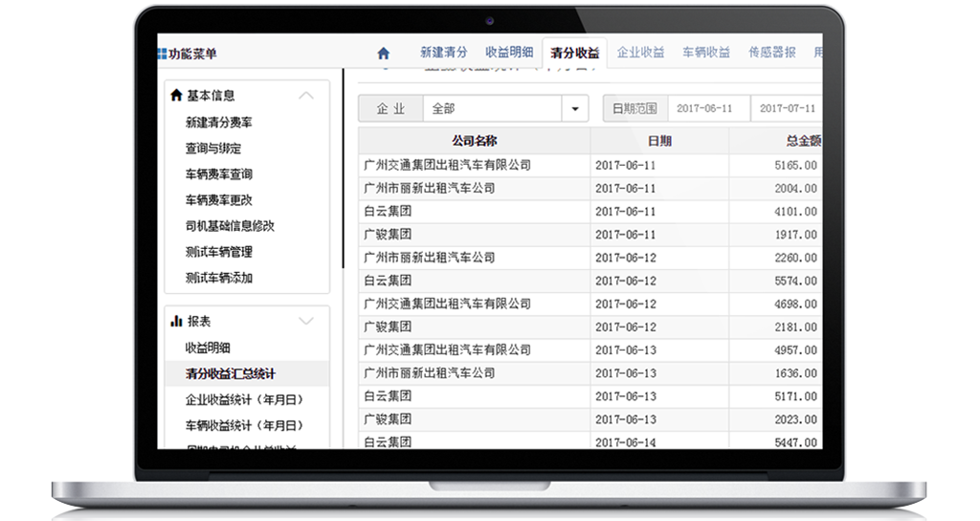Open the 企业收益 tab

(640, 53)
